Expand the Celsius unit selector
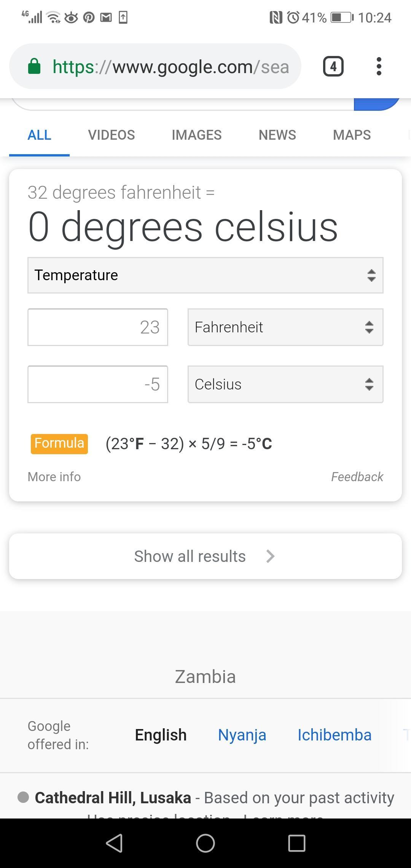Image resolution: width=411 pixels, height=868 pixels. 285,385
